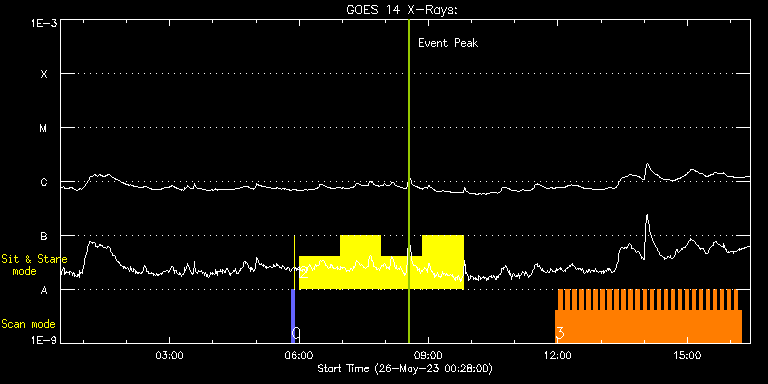Click the A flare class axis label

pos(44,290)
